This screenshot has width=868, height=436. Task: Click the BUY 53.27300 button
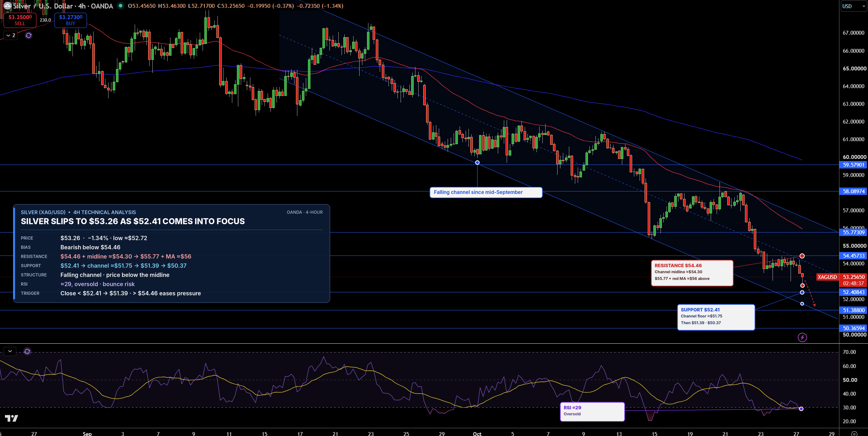(70, 20)
